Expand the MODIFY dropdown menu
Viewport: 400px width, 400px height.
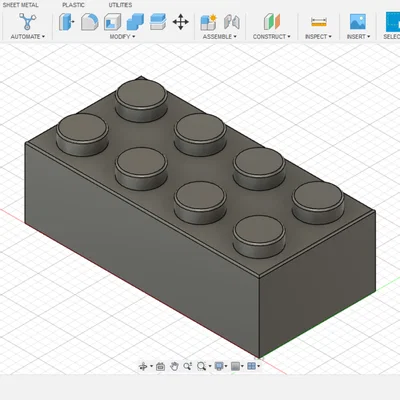click(122, 37)
